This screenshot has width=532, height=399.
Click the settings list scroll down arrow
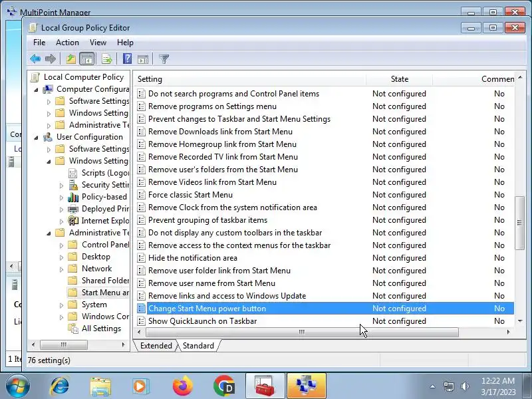tap(520, 321)
